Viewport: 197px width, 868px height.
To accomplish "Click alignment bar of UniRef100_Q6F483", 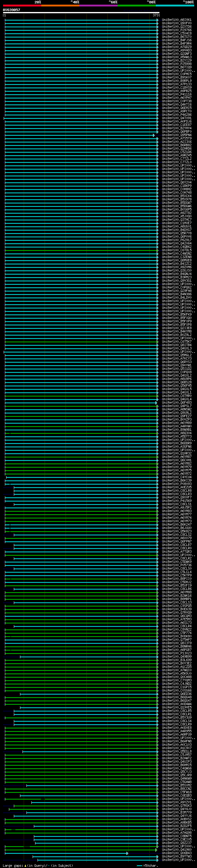I will [81, 403].
